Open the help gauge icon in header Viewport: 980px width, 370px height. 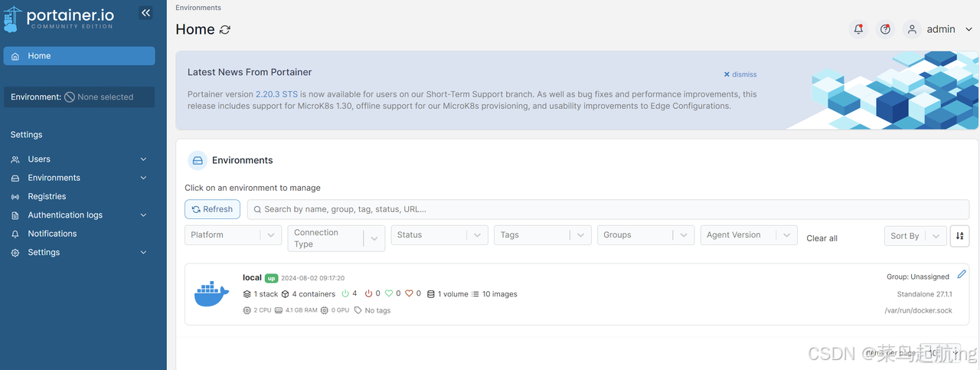885,29
